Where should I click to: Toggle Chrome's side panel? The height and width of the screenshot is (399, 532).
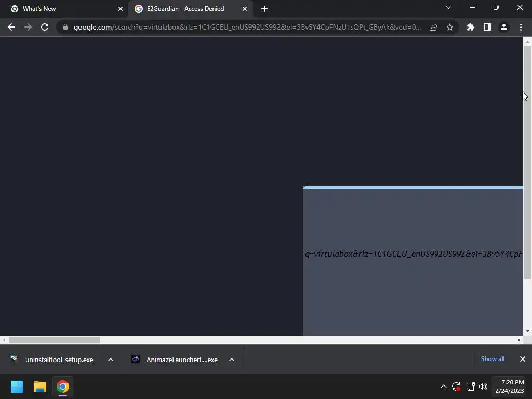[487, 27]
